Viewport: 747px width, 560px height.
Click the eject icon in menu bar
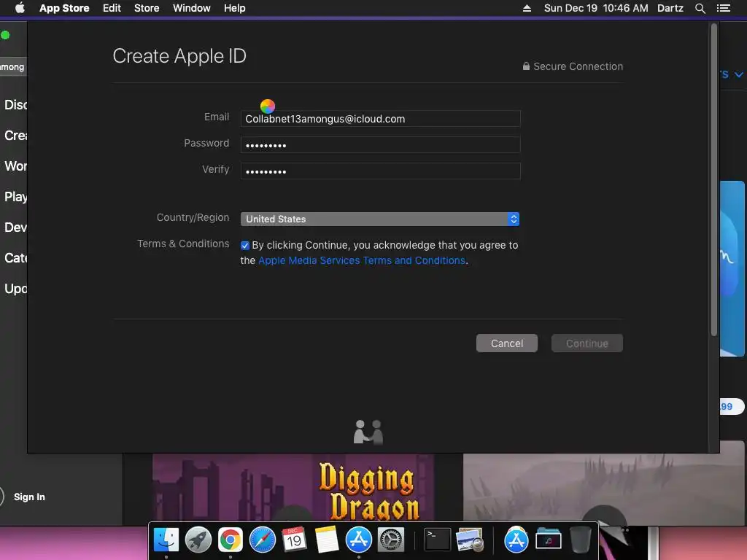[x=527, y=8]
